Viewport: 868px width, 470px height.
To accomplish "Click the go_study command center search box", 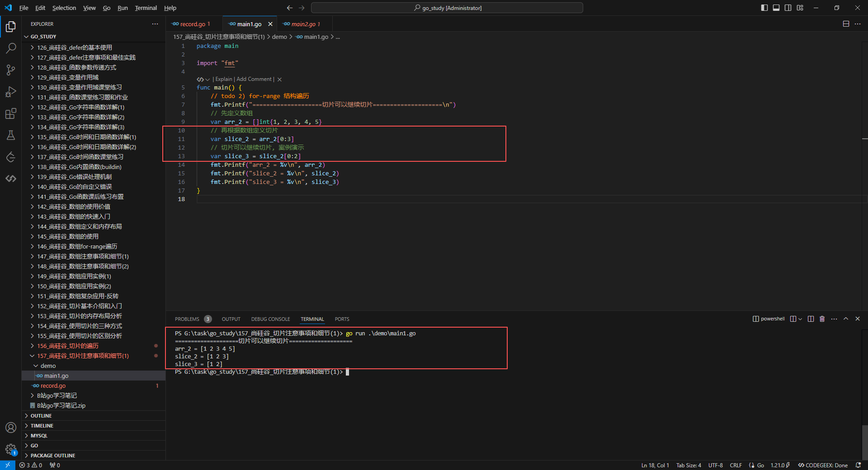I will point(447,8).
